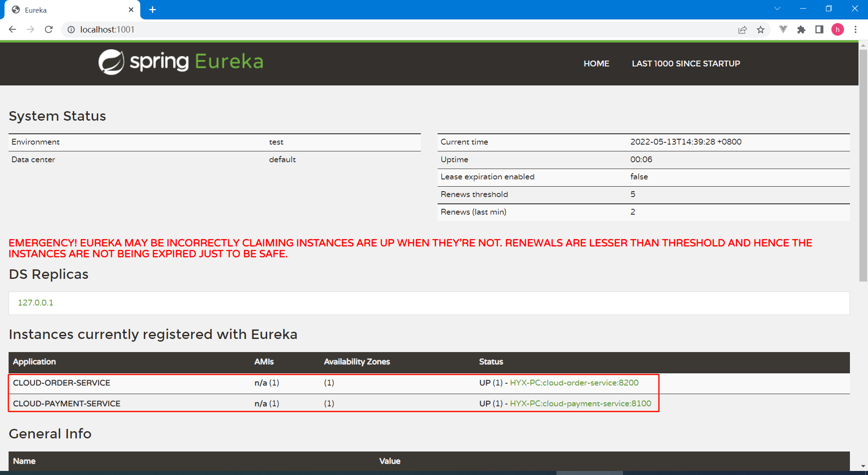Click the V-shaped extension icon
Screen dimensions: 868x475
click(783, 30)
